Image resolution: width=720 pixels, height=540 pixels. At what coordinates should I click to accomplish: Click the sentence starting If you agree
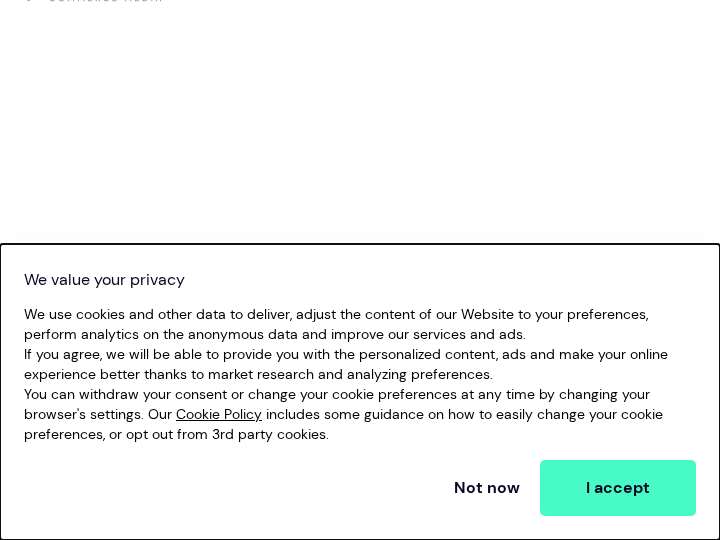point(346,364)
